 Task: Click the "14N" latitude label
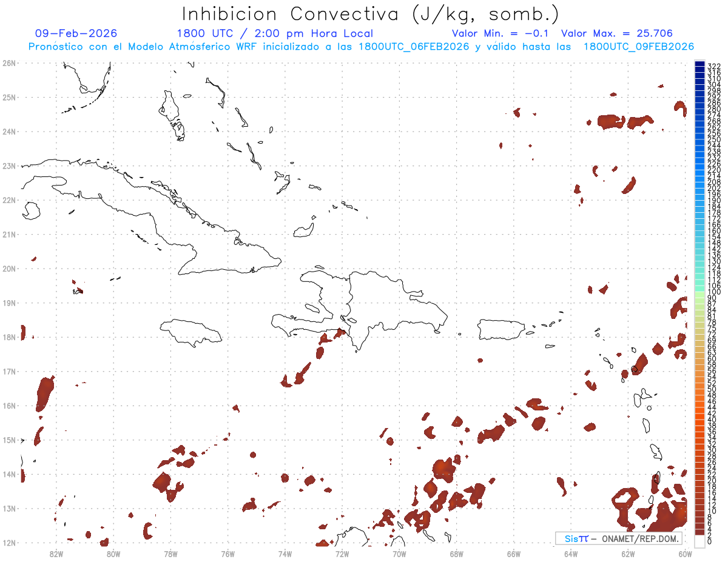coord(9,474)
